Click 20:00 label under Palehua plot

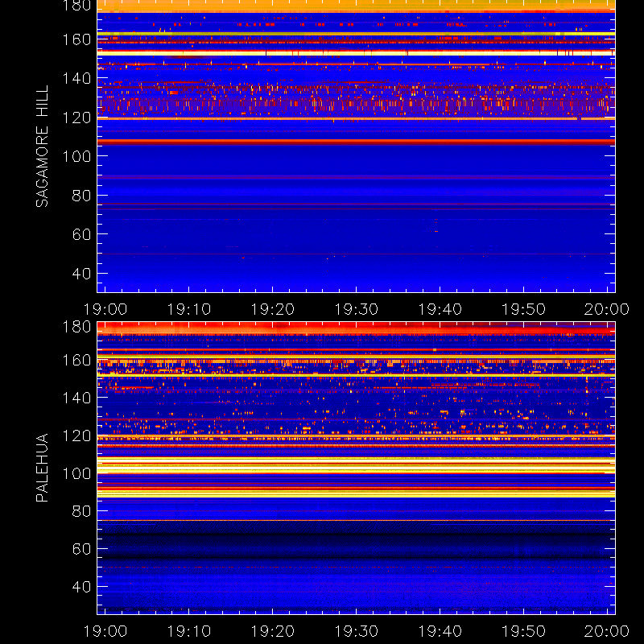pos(607,631)
